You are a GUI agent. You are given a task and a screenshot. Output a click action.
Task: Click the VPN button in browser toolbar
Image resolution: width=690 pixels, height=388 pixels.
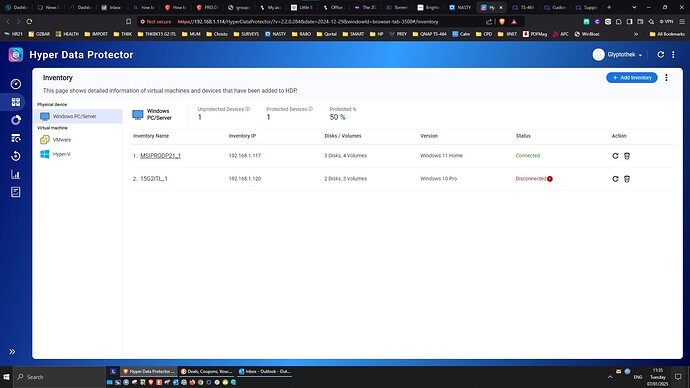(x=666, y=22)
